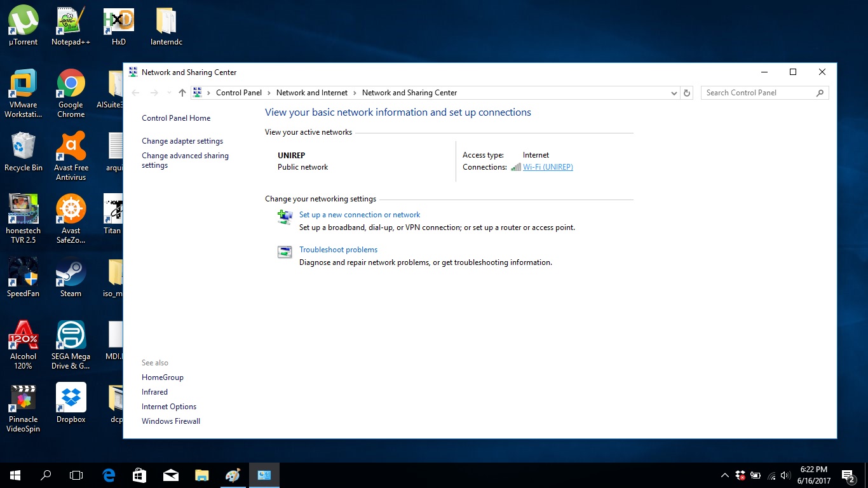Open Change adapter settings
The image size is (868, 488).
(182, 141)
